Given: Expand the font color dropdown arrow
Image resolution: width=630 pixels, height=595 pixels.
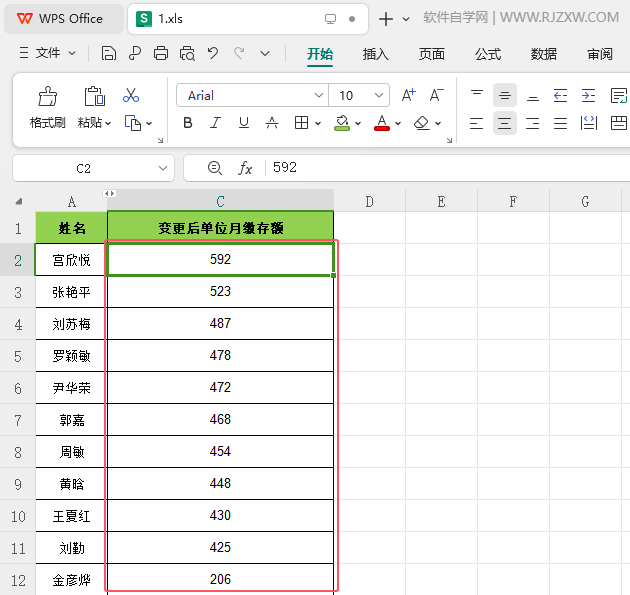Looking at the screenshot, I should click(x=398, y=123).
